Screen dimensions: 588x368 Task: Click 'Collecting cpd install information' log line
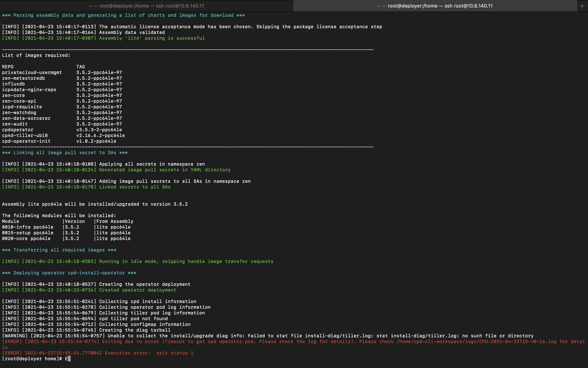coord(99,302)
